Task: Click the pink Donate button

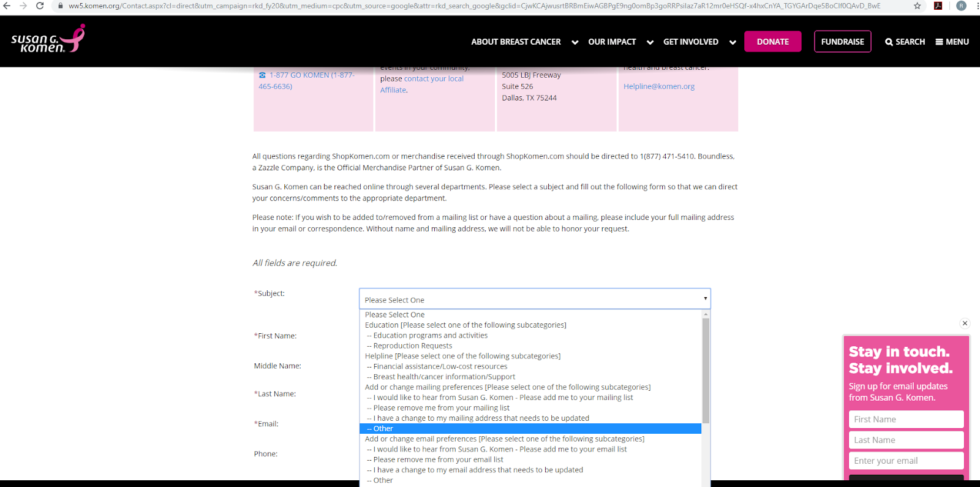Action: coord(772,42)
